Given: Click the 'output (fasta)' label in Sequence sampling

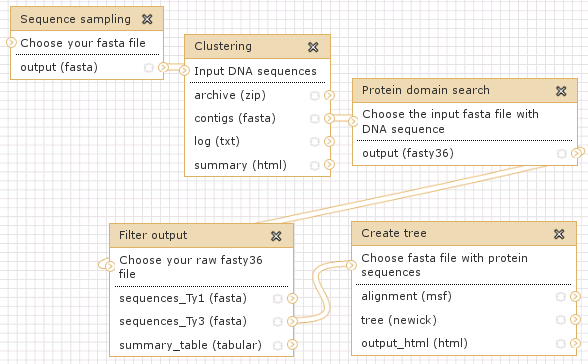Looking at the screenshot, I should click(x=59, y=67).
